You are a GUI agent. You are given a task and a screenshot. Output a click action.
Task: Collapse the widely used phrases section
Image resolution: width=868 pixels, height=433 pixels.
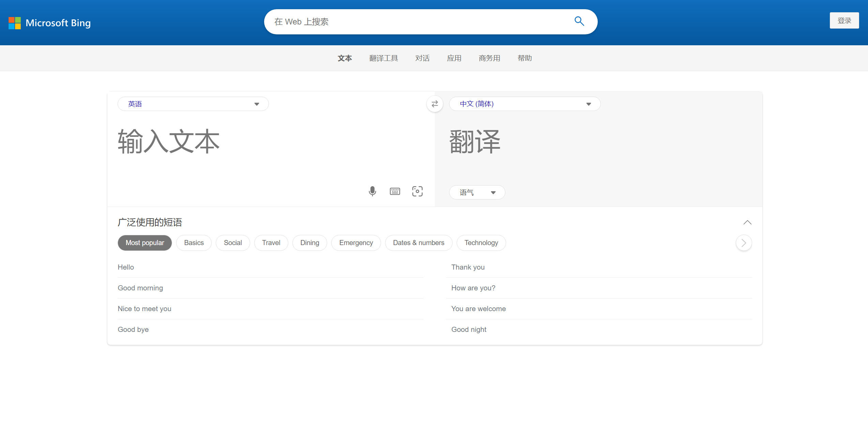pos(747,222)
